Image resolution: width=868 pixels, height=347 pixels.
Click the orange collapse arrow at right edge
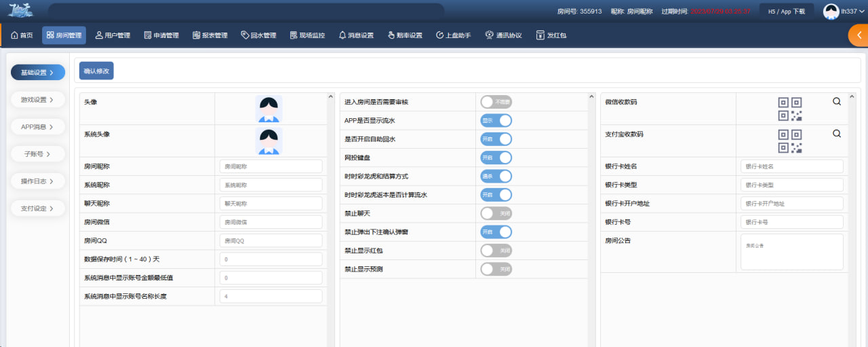[x=859, y=35]
